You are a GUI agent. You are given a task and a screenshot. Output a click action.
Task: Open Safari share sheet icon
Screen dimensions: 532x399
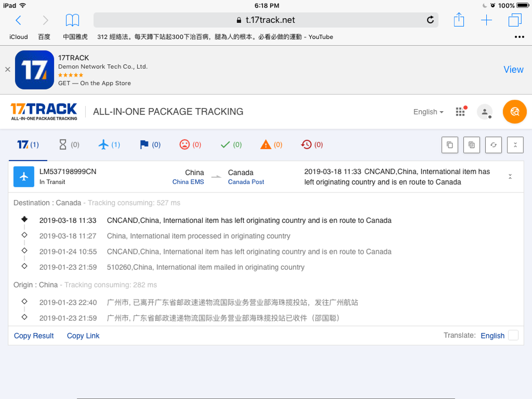pos(459,20)
